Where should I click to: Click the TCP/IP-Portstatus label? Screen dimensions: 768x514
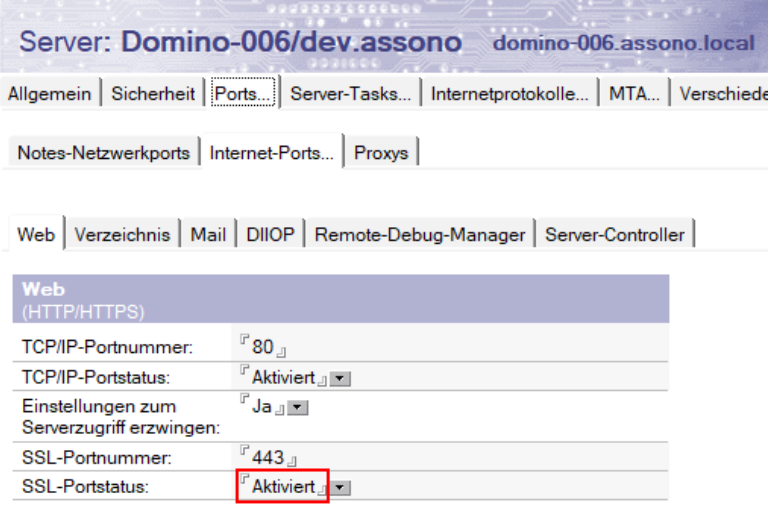(x=96, y=377)
